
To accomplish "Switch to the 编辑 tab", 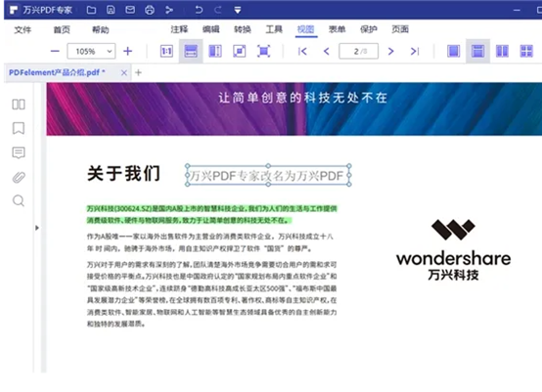I will coord(211,29).
